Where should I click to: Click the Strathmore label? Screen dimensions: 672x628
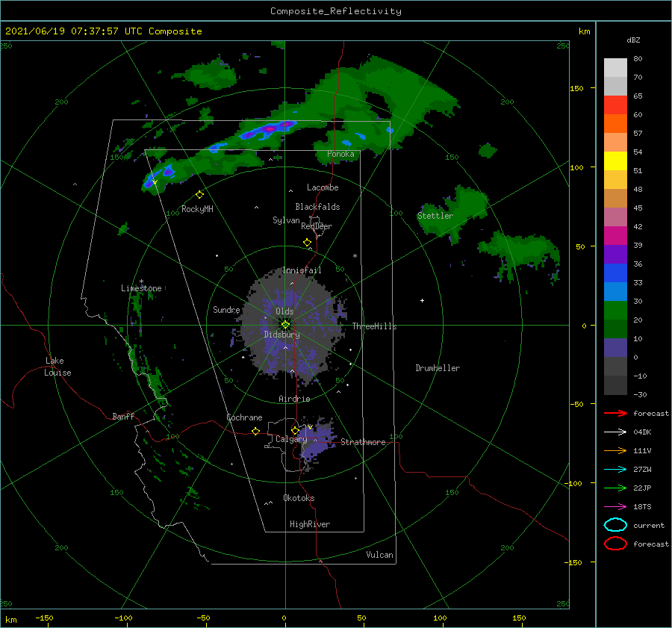pyautogui.click(x=363, y=442)
